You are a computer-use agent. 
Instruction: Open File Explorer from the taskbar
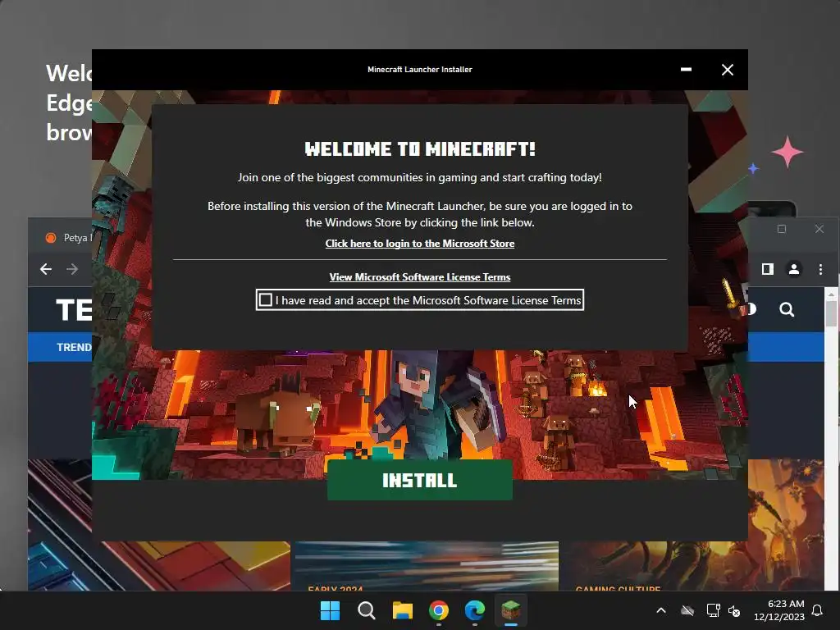402,610
